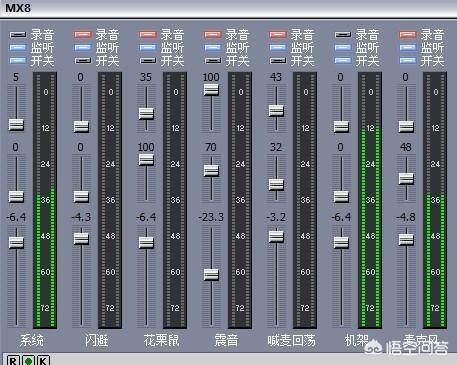Click the 花栗鼠 second slider handle at 100
Screen dimensions: 457x365
tap(146, 160)
